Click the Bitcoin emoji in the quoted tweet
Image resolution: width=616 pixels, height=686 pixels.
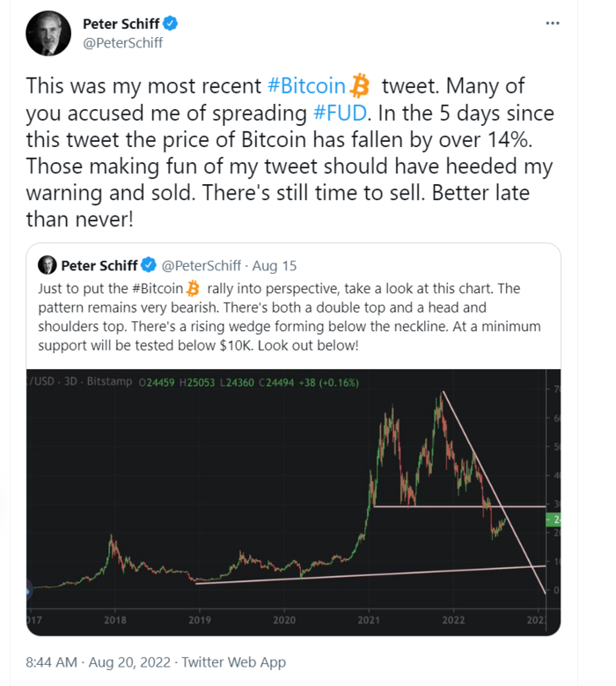coord(193,289)
